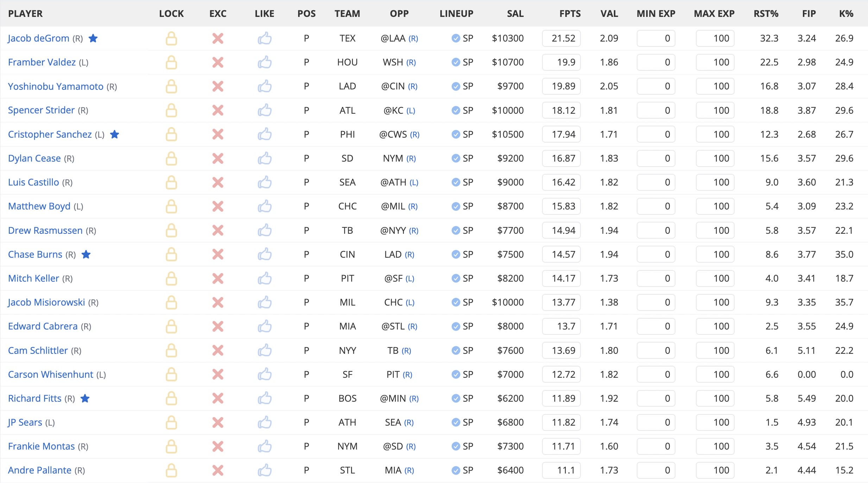The image size is (868, 483).
Task: Exclude Framber Valdez with the X icon
Action: coord(218,62)
